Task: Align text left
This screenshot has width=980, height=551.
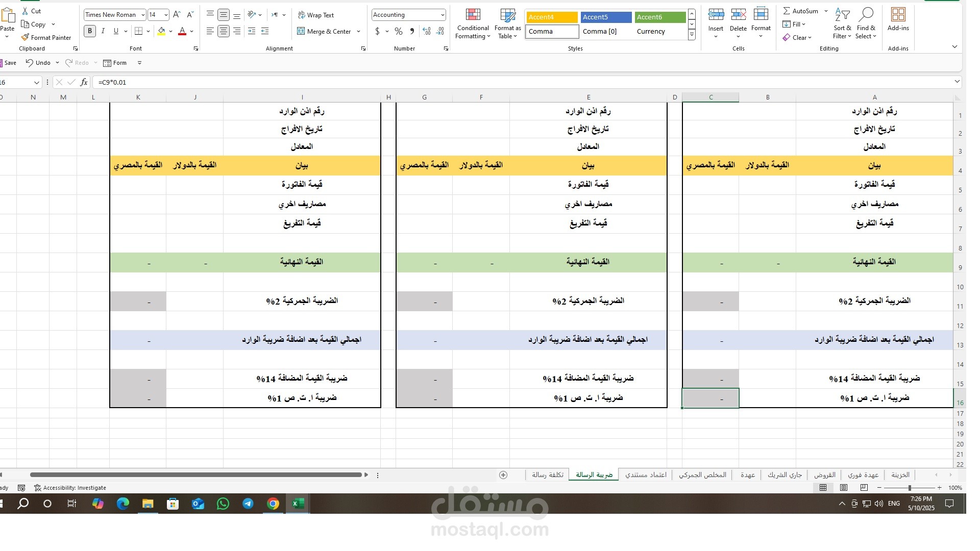Action: tap(210, 31)
